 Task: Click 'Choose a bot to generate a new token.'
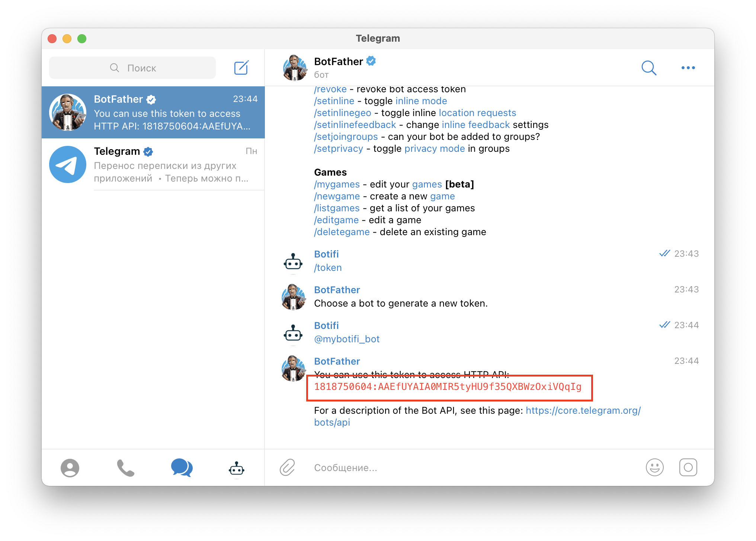401,303
